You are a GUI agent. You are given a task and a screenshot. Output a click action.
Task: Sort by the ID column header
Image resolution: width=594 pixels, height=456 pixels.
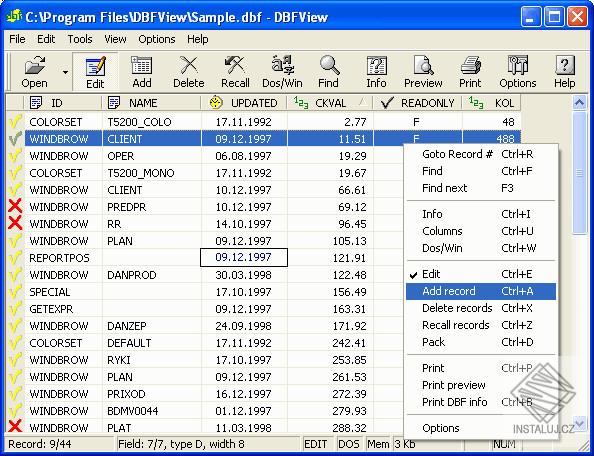click(63, 103)
